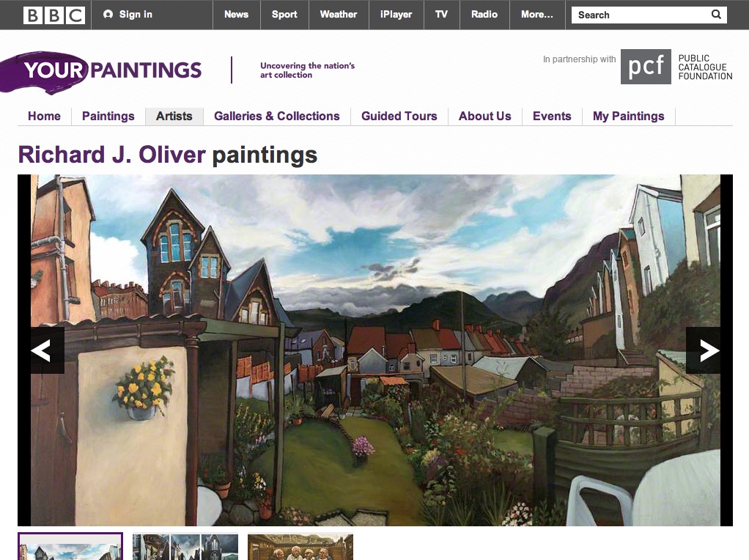The image size is (749, 560).
Task: Select the second painting thumbnail
Action: pyautogui.click(x=185, y=547)
